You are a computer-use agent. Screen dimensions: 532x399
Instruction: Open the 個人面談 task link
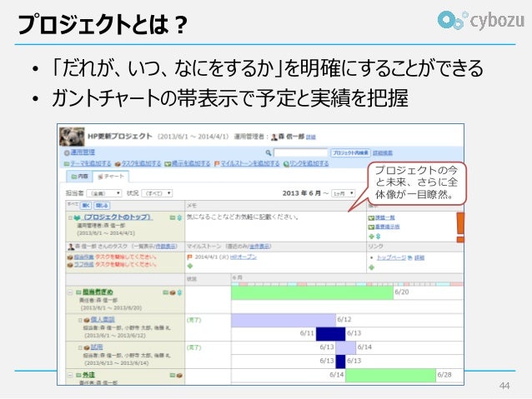tap(103, 319)
